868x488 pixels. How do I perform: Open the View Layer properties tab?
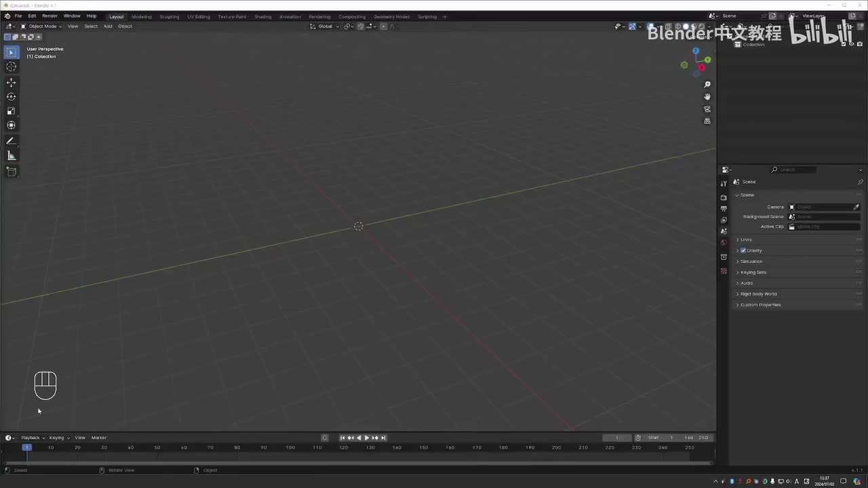click(x=724, y=220)
